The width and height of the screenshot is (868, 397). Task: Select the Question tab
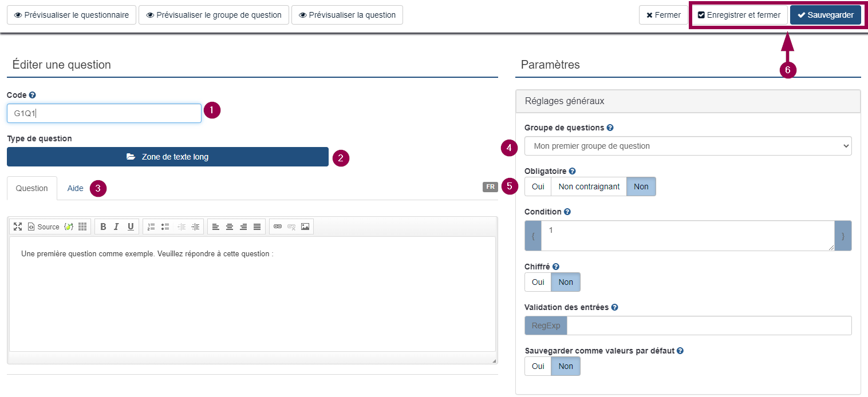(32, 188)
